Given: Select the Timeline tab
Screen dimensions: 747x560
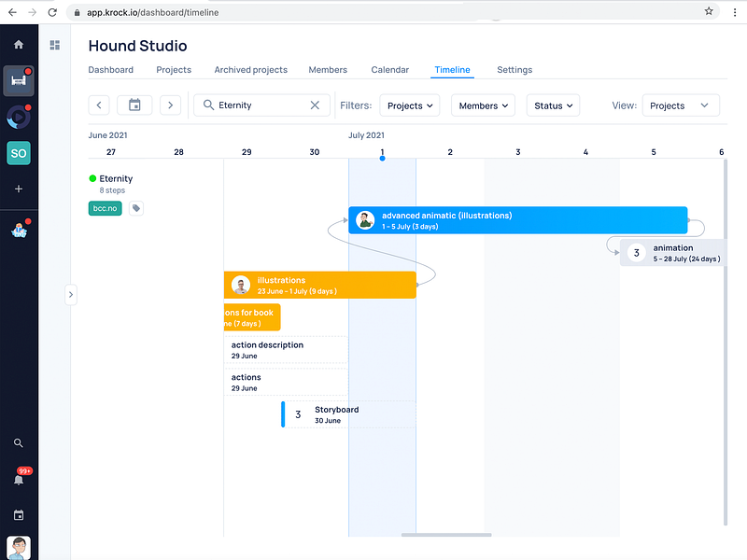Looking at the screenshot, I should pos(452,69).
